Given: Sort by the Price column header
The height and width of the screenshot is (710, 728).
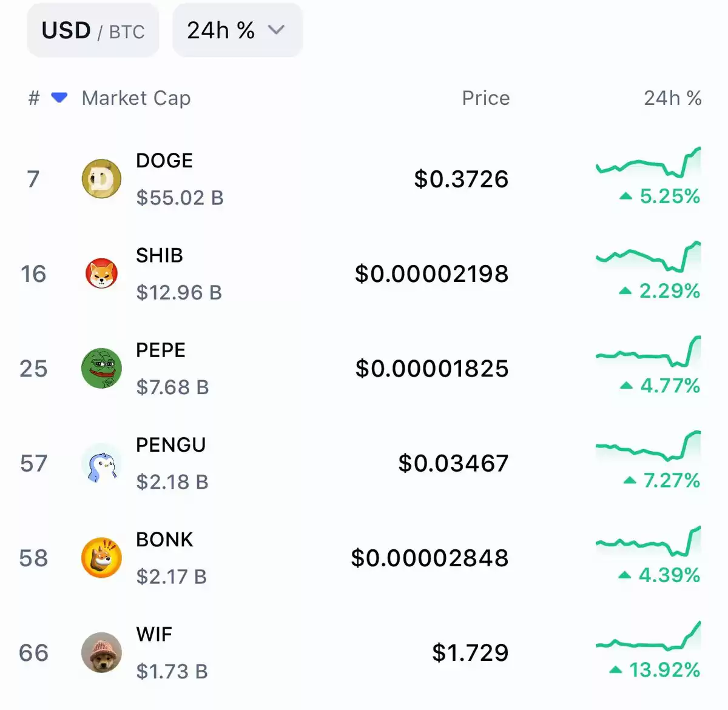Looking at the screenshot, I should [x=485, y=98].
